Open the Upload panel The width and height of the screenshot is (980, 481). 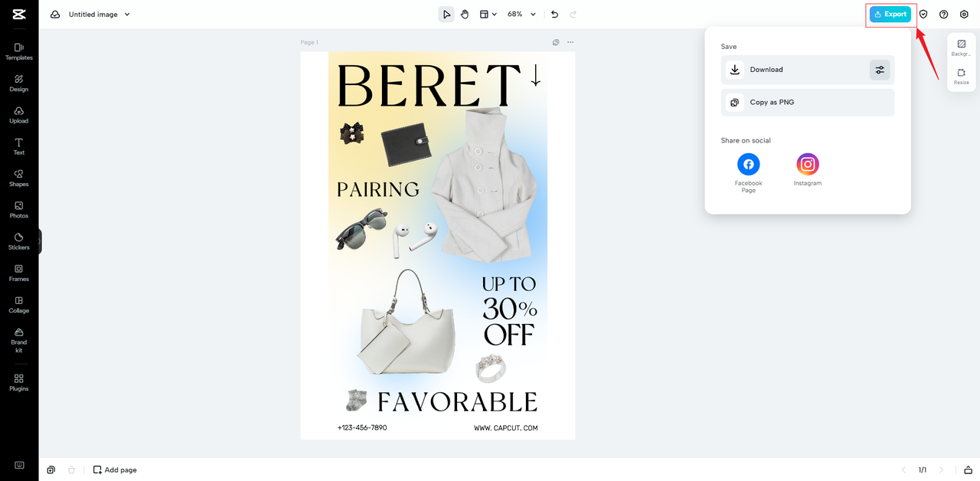pyautogui.click(x=18, y=115)
